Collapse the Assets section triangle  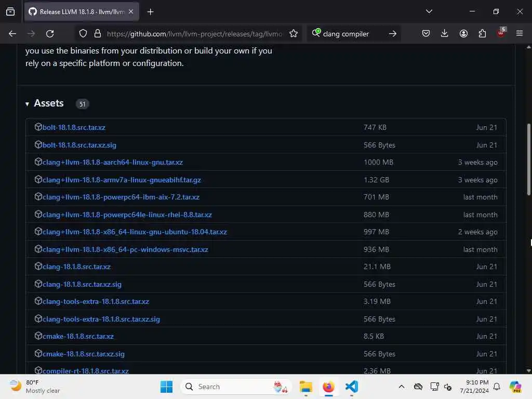tap(27, 104)
